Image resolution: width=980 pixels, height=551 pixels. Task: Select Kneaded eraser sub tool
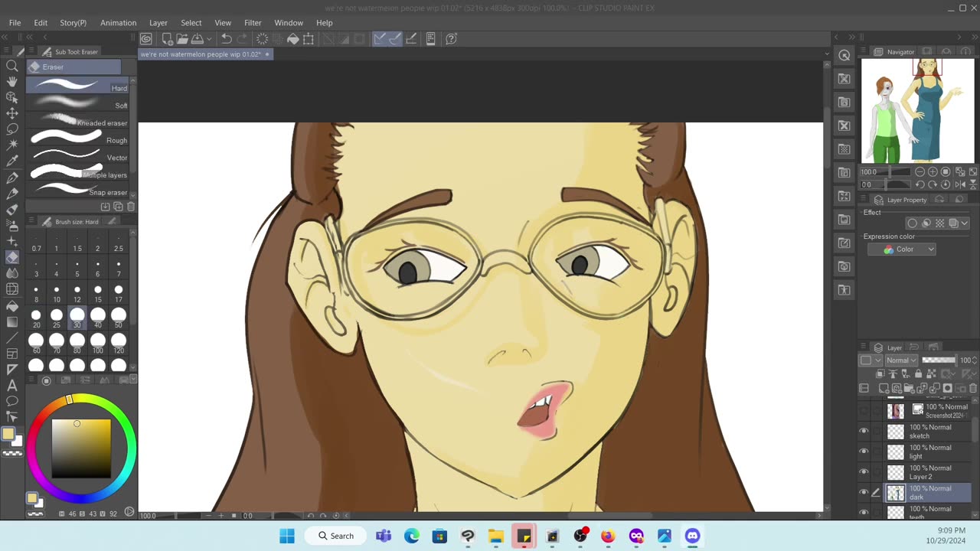click(x=78, y=121)
